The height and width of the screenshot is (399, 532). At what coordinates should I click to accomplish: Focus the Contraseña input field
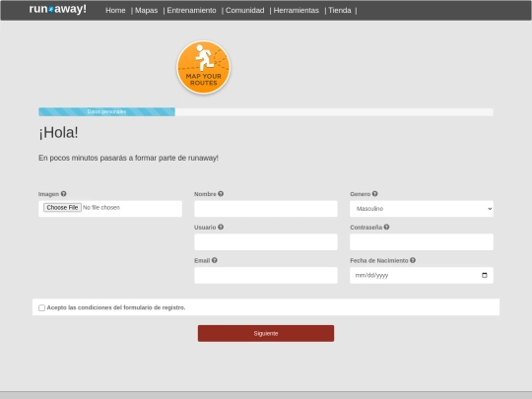422,242
